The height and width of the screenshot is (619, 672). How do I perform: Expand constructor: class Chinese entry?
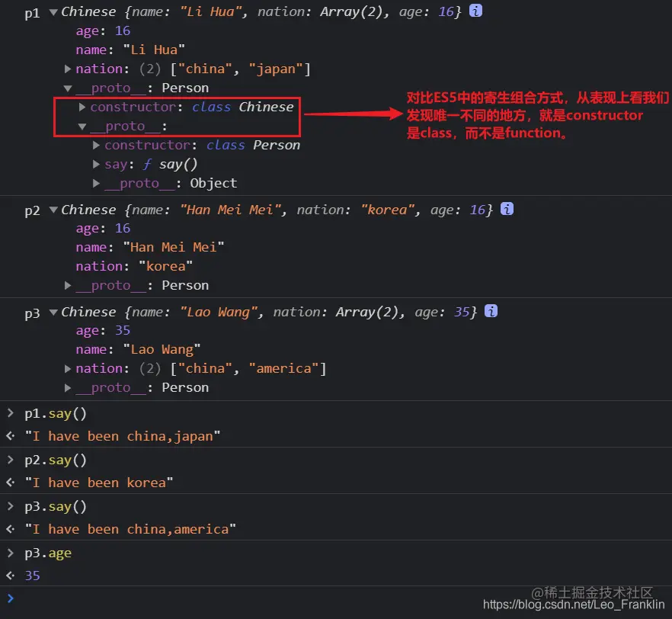click(x=82, y=107)
